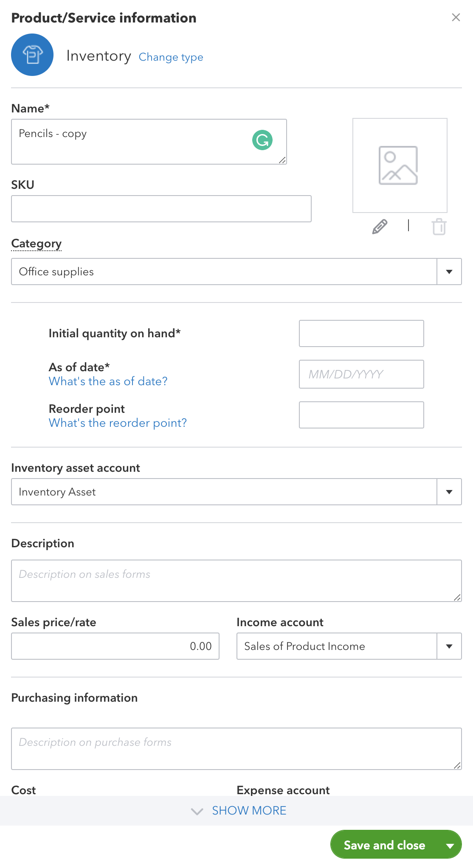Viewport: 473px width, 868px height.
Task: Click the SKU input field
Action: click(161, 208)
